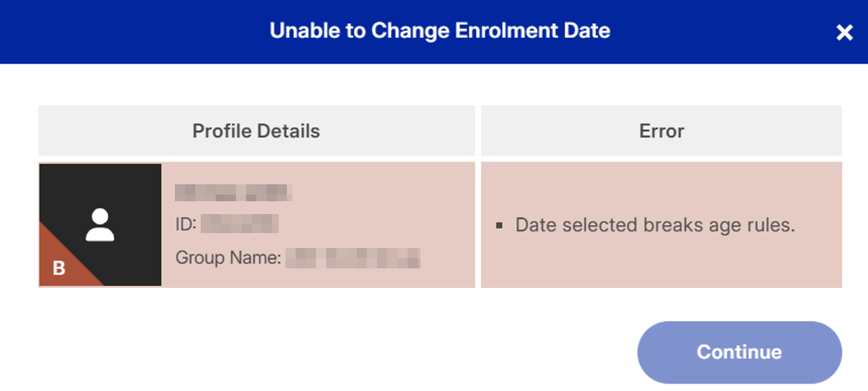Click the Group Name label

(x=228, y=258)
